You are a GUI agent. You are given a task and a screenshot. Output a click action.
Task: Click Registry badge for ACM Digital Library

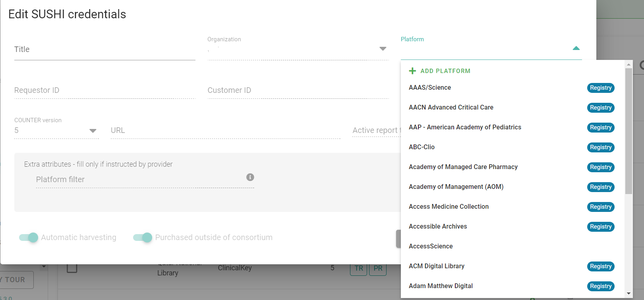pos(601,266)
